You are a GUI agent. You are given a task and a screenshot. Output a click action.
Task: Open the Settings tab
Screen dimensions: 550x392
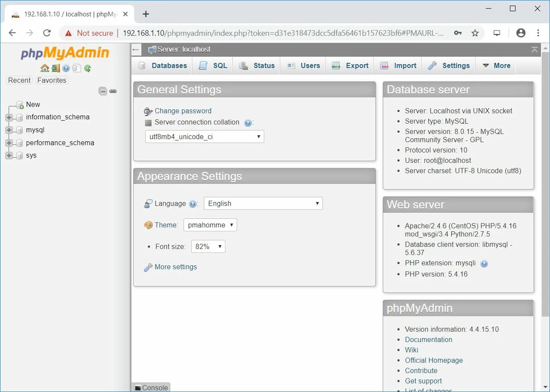(449, 65)
